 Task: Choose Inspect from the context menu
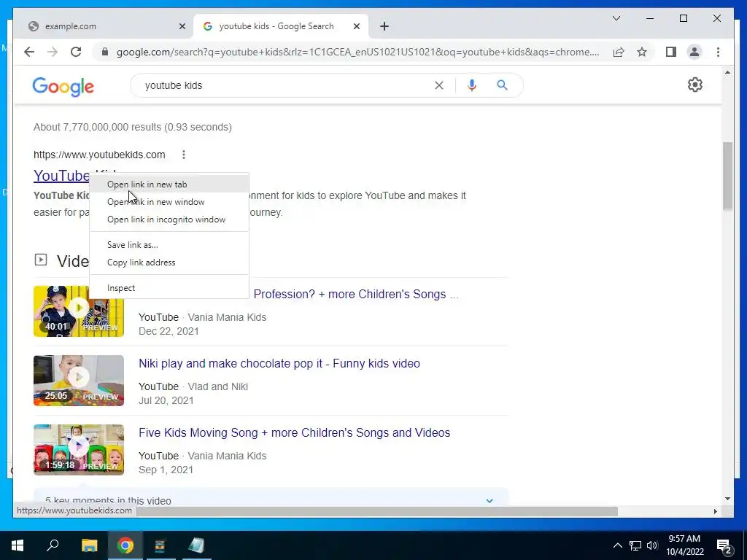pos(169,288)
